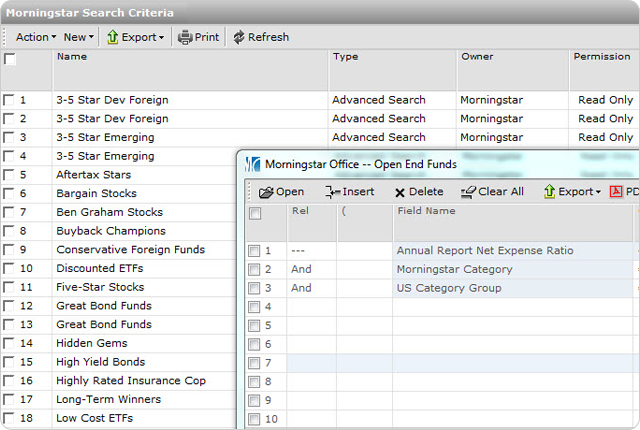This screenshot has width=640, height=430.
Task: Open the New dropdown menu
Action: pyautogui.click(x=79, y=37)
